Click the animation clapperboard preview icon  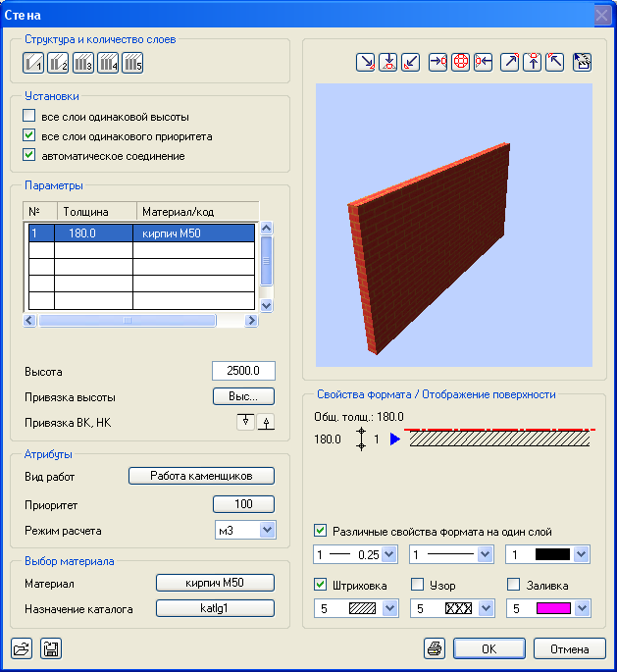(x=583, y=62)
